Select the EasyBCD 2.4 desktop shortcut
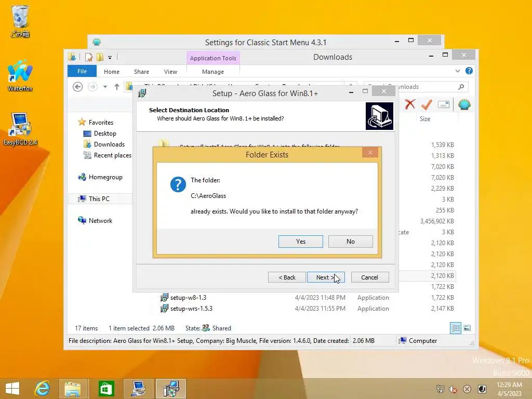The width and height of the screenshot is (532, 399). (20, 129)
